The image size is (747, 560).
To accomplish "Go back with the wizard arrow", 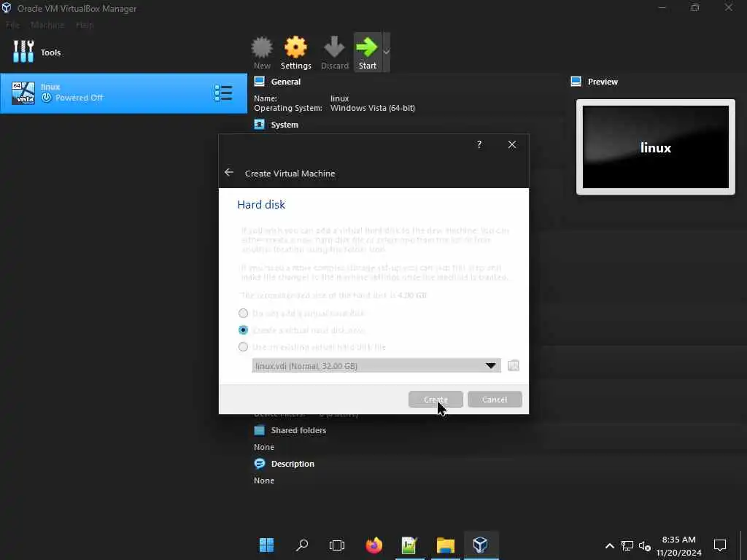I will (229, 172).
